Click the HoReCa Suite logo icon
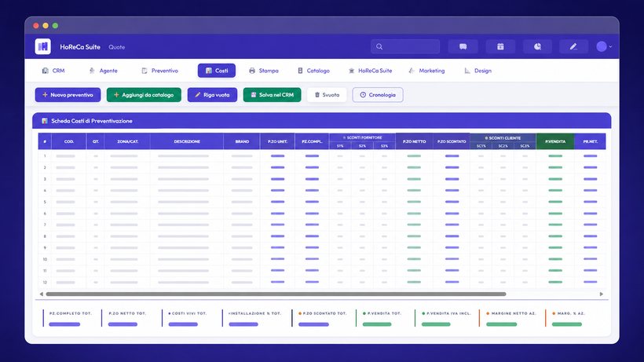This screenshot has height=362, width=644. 42,46
